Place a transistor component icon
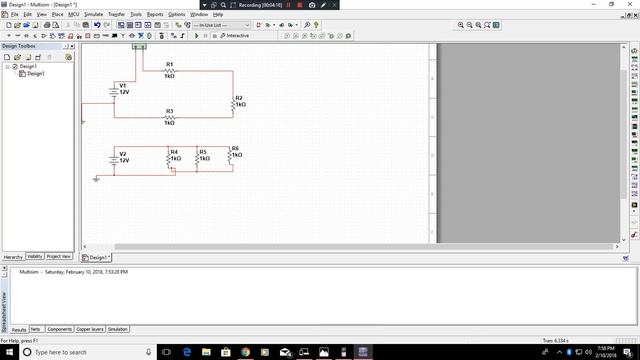Screen dimensions: 640x360 pyautogui.click(x=35, y=36)
